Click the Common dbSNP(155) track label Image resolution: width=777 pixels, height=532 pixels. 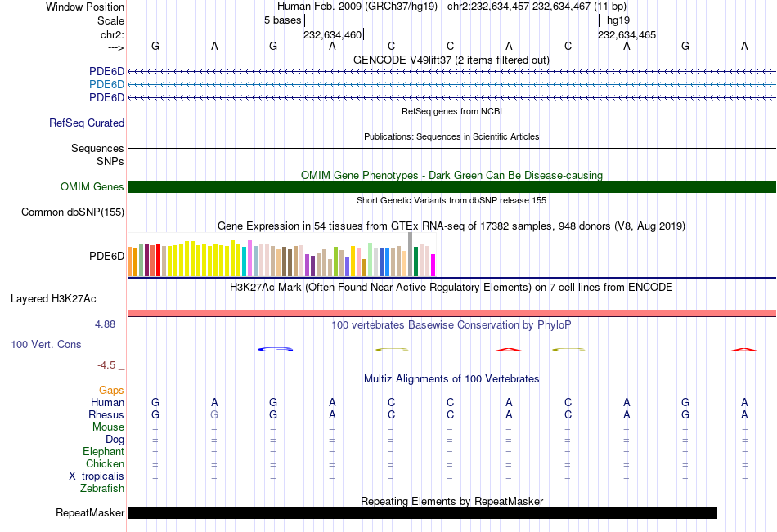pyautogui.click(x=73, y=212)
